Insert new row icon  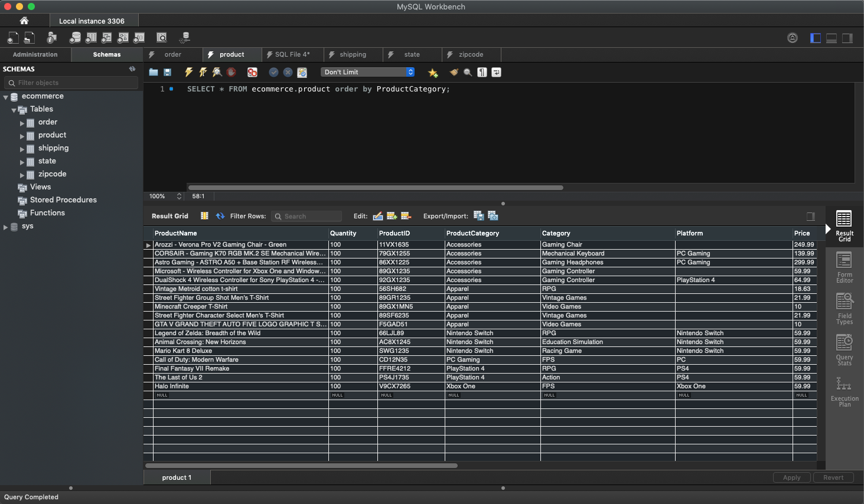[x=392, y=216]
